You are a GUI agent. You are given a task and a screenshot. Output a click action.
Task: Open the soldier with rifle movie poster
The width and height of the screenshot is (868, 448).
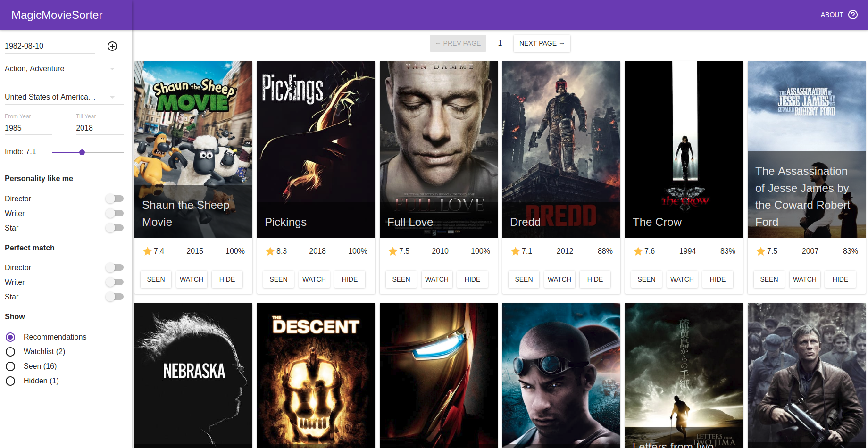(x=807, y=375)
